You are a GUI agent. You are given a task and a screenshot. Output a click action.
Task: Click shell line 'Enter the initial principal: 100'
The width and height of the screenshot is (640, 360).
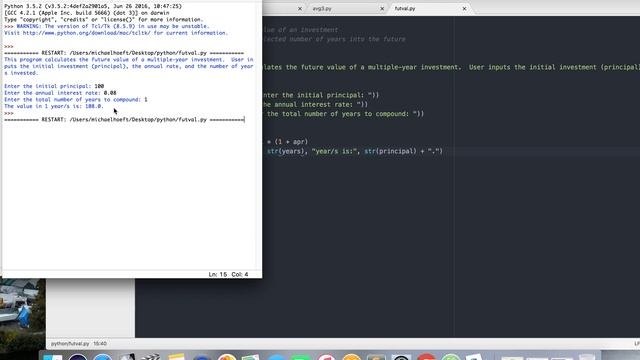point(54,86)
